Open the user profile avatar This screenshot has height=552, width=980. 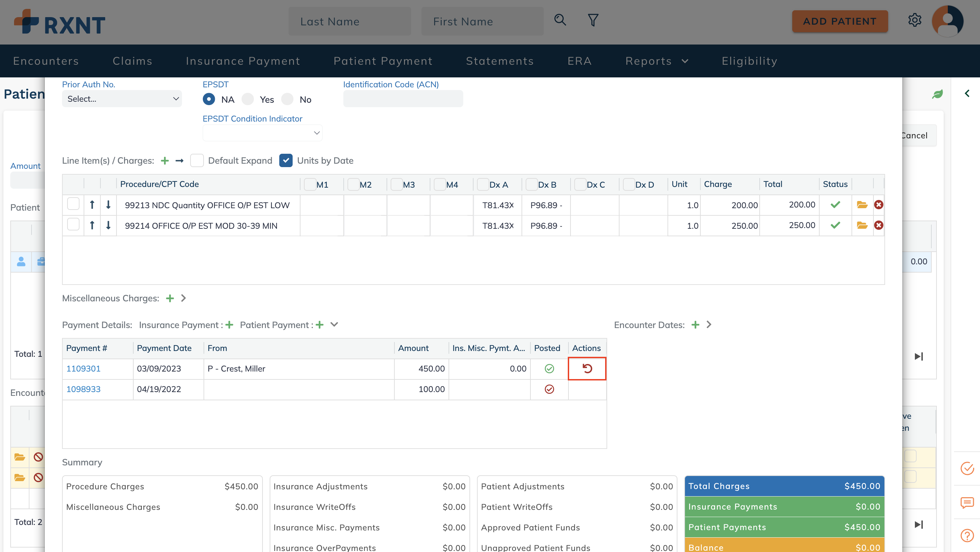(947, 21)
